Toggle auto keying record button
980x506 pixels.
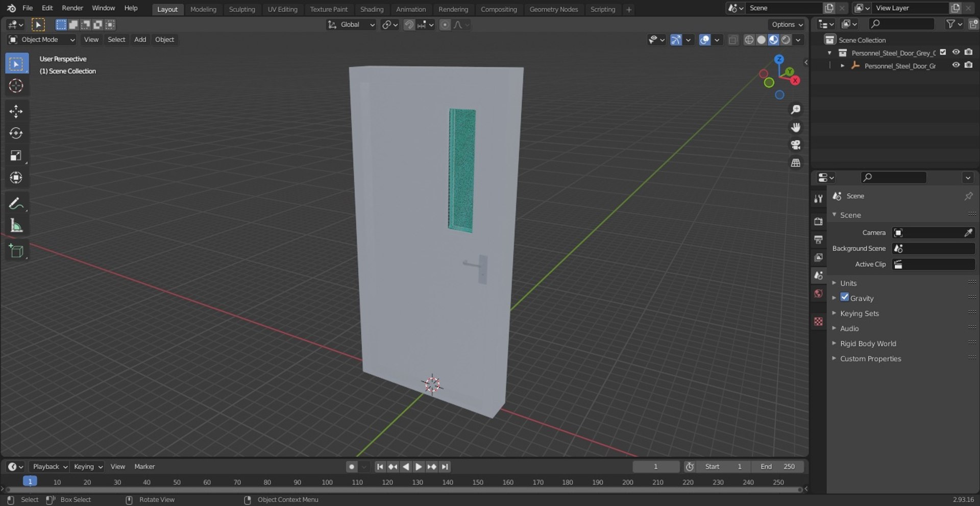pos(352,467)
